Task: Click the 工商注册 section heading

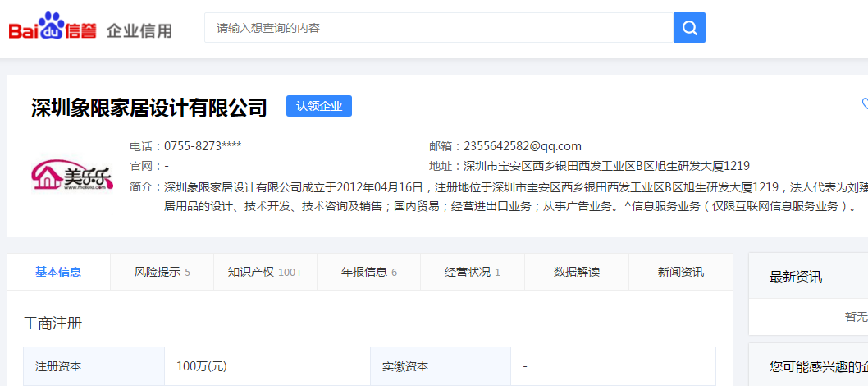Action: [x=53, y=324]
